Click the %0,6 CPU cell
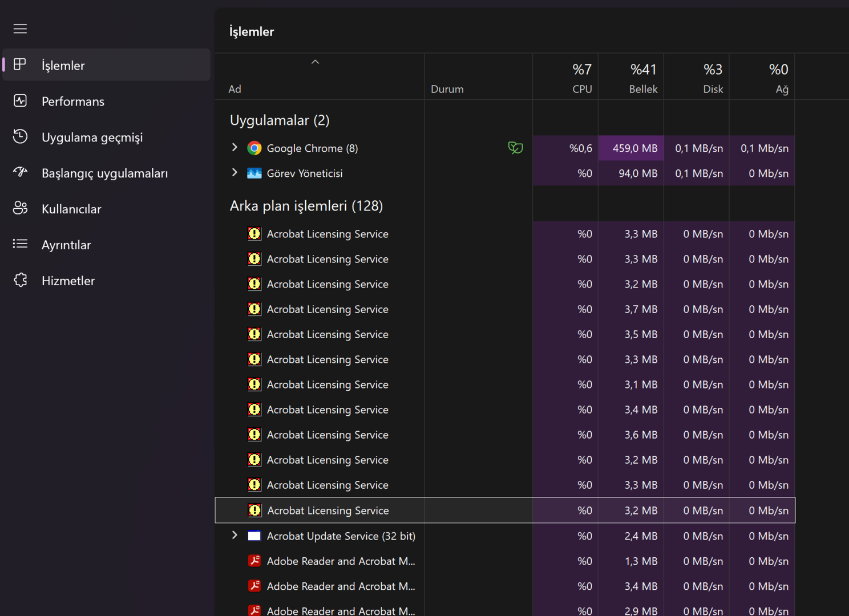This screenshot has width=849, height=616. pyautogui.click(x=565, y=148)
